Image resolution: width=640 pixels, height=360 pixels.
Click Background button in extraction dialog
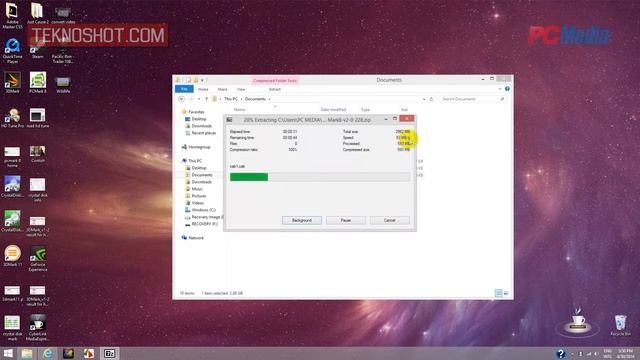pos(302,220)
